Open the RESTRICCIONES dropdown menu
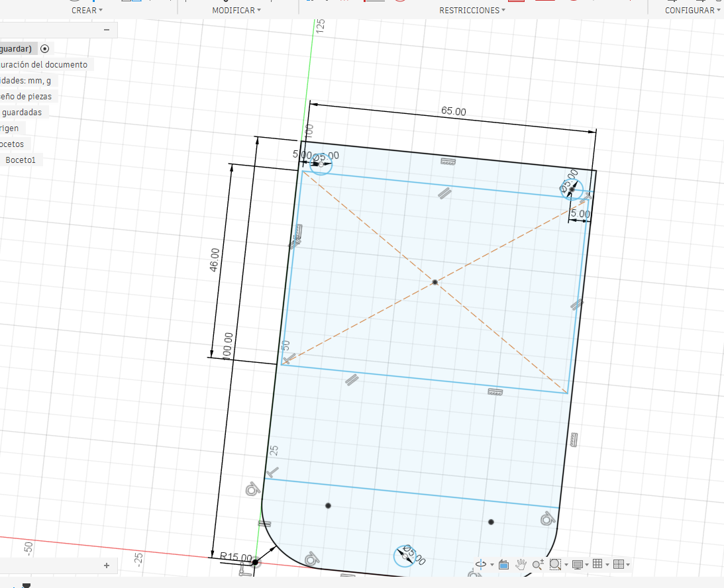Image resolution: width=724 pixels, height=588 pixels. (x=472, y=10)
